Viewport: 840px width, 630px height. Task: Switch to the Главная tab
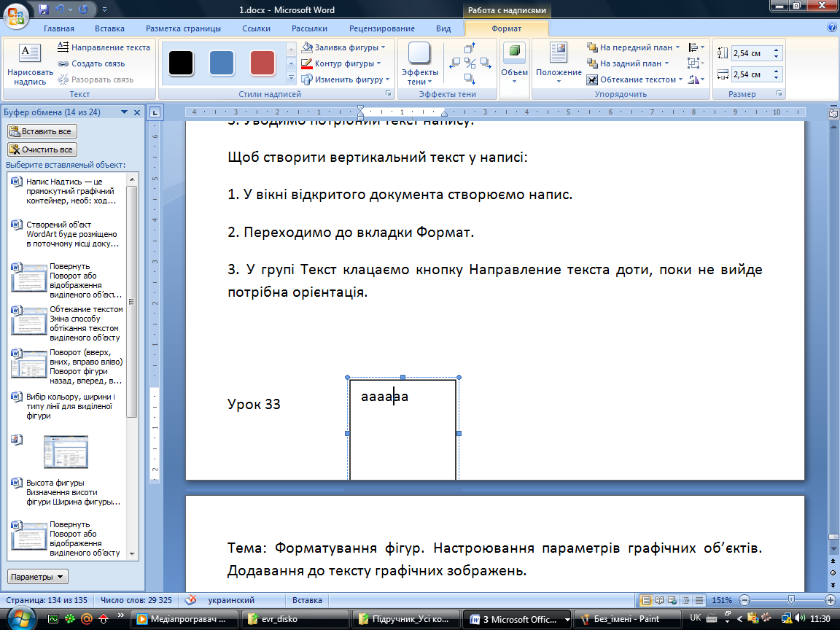pyautogui.click(x=59, y=28)
